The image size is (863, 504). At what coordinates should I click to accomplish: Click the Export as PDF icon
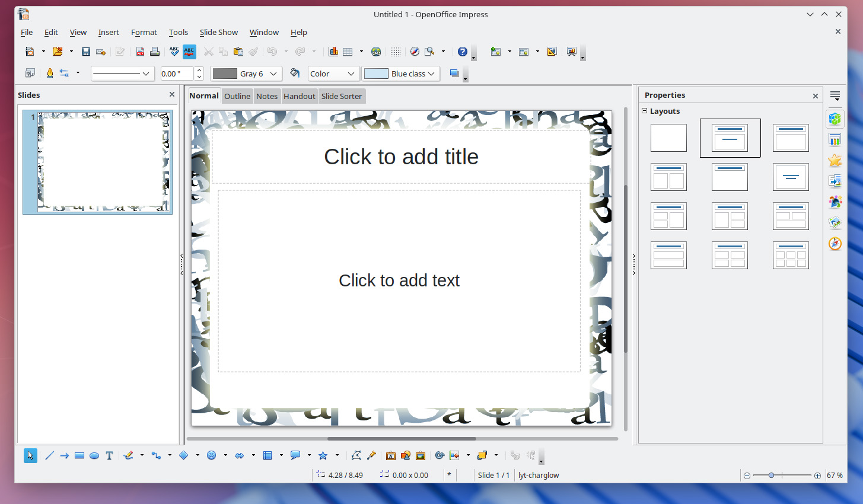(x=140, y=52)
